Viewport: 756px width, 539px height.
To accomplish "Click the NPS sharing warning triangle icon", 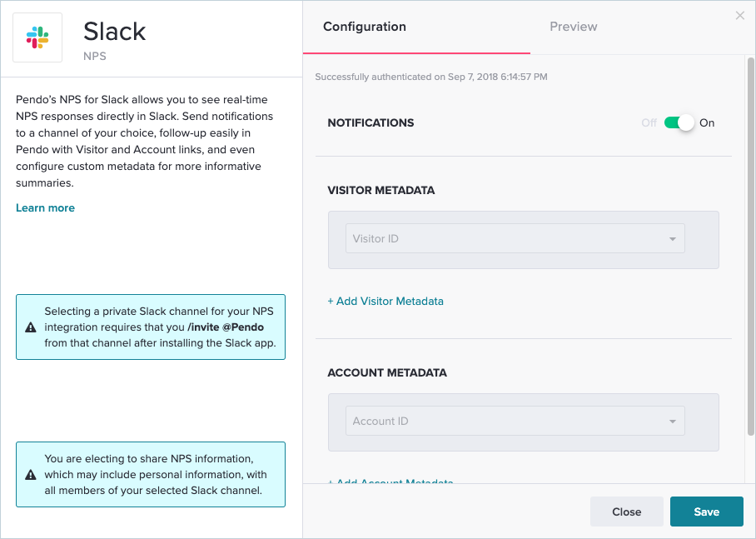I will pyautogui.click(x=31, y=475).
